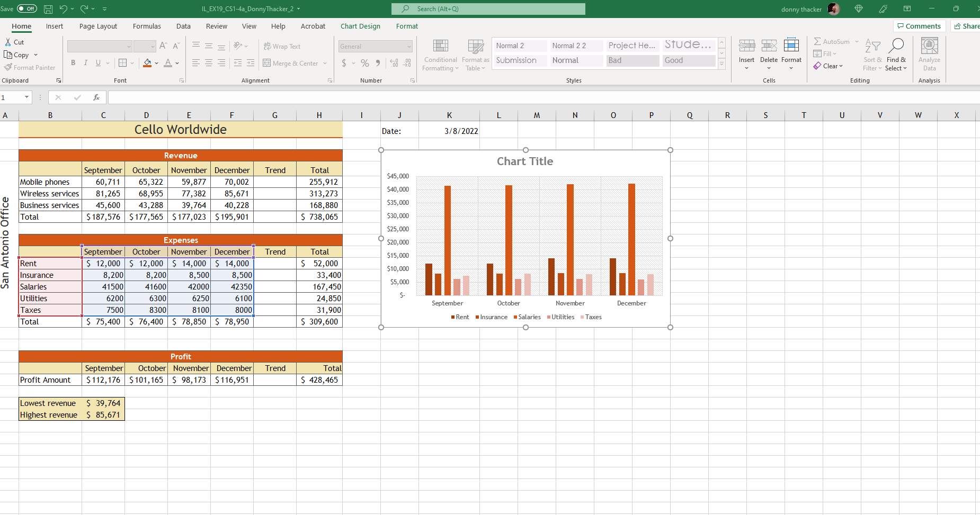This screenshot has height=515, width=980.
Task: Click the formula bar input
Action: click(544, 97)
